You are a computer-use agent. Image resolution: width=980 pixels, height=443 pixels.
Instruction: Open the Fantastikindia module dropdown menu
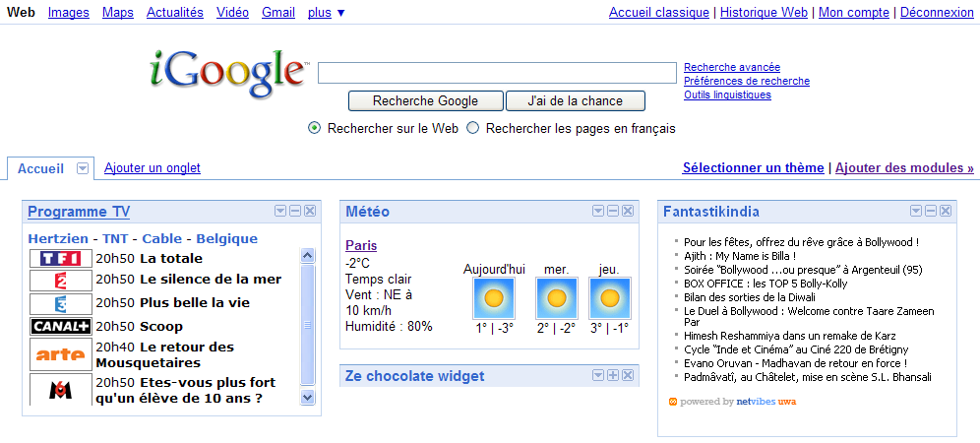tap(916, 211)
